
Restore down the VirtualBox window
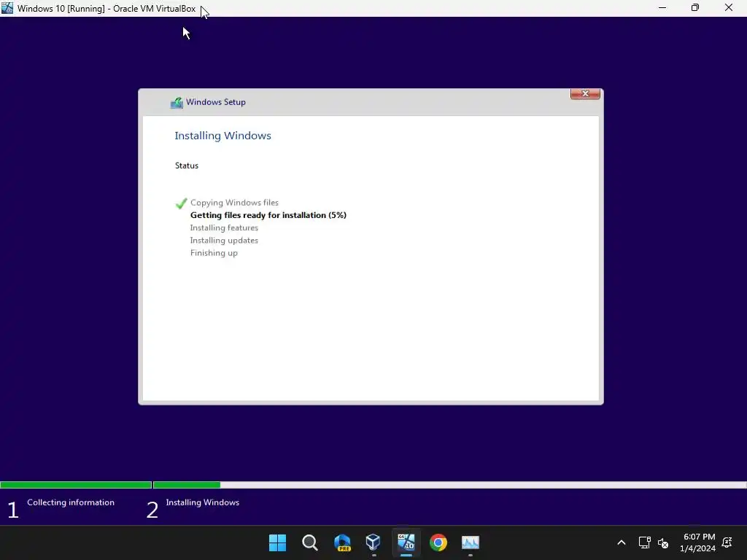[x=695, y=8]
